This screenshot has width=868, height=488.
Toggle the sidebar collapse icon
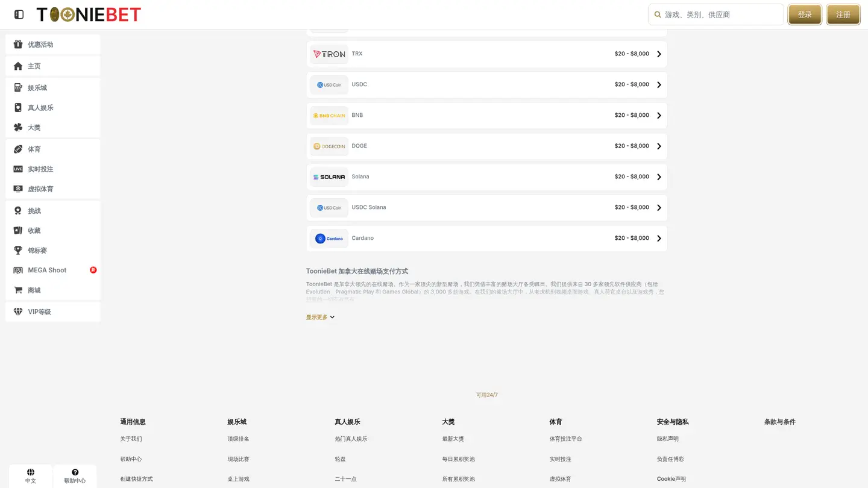pyautogui.click(x=19, y=14)
